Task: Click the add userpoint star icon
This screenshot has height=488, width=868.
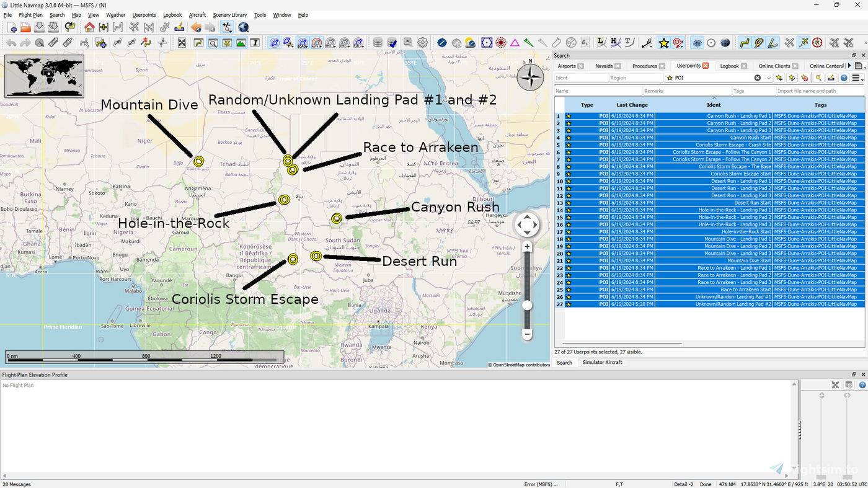Action: tap(778, 79)
